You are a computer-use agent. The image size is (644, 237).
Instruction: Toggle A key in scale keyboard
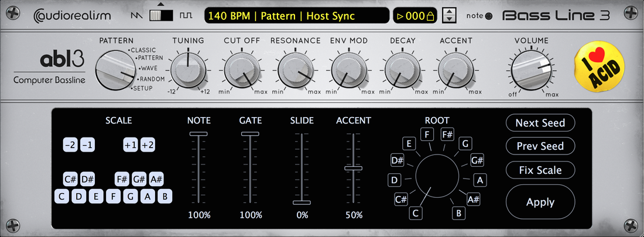[x=148, y=197]
